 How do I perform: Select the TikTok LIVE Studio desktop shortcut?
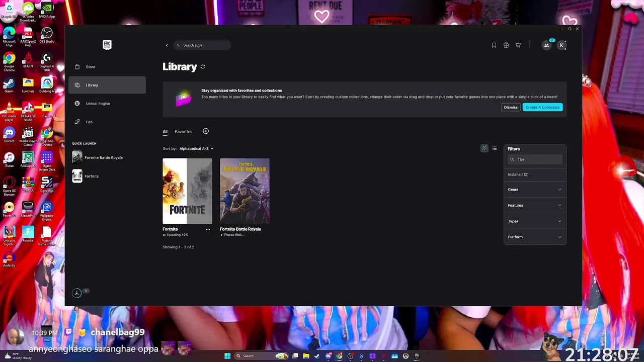pyautogui.click(x=28, y=112)
